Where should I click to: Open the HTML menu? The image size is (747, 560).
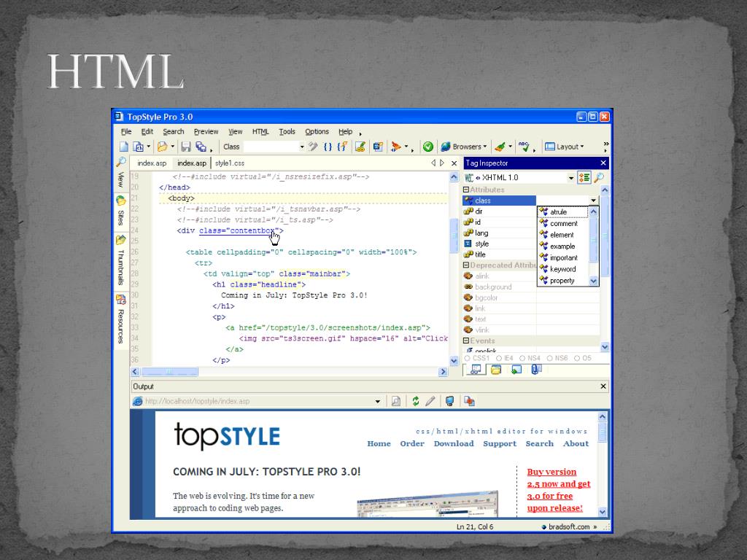pos(260,132)
